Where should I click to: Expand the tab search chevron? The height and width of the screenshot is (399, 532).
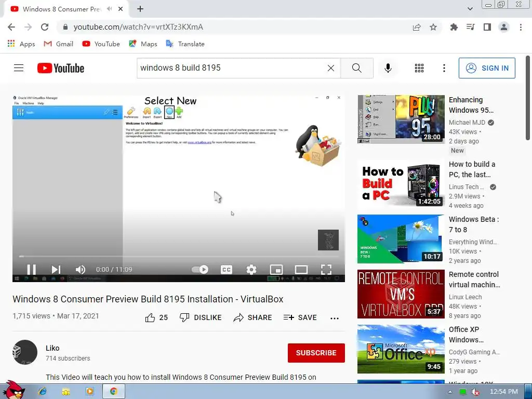(470, 9)
